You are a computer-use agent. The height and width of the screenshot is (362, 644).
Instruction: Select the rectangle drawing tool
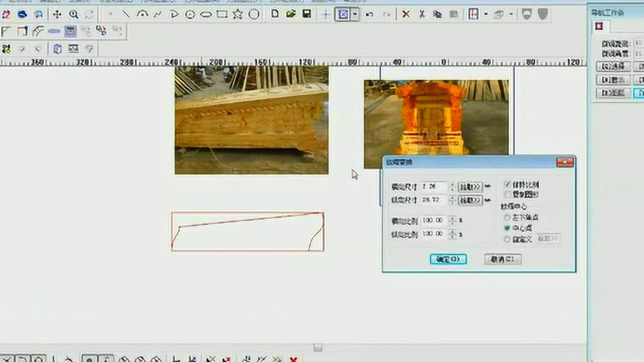click(x=222, y=15)
